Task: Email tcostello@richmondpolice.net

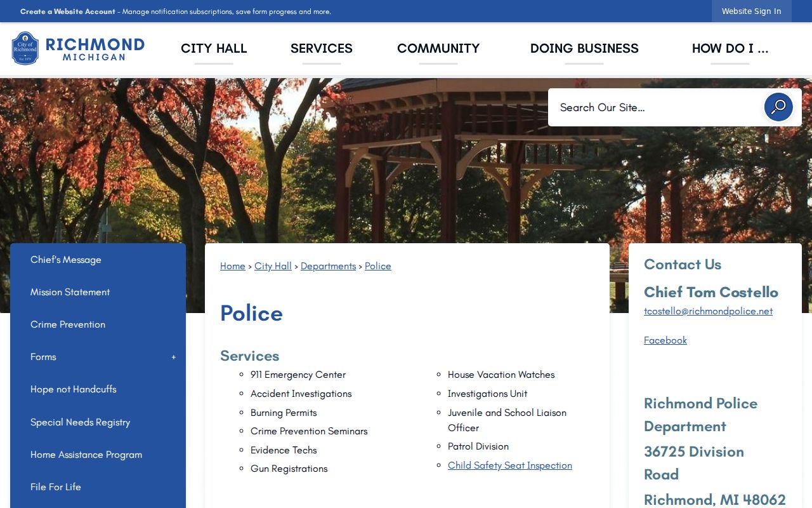Action: (x=709, y=311)
